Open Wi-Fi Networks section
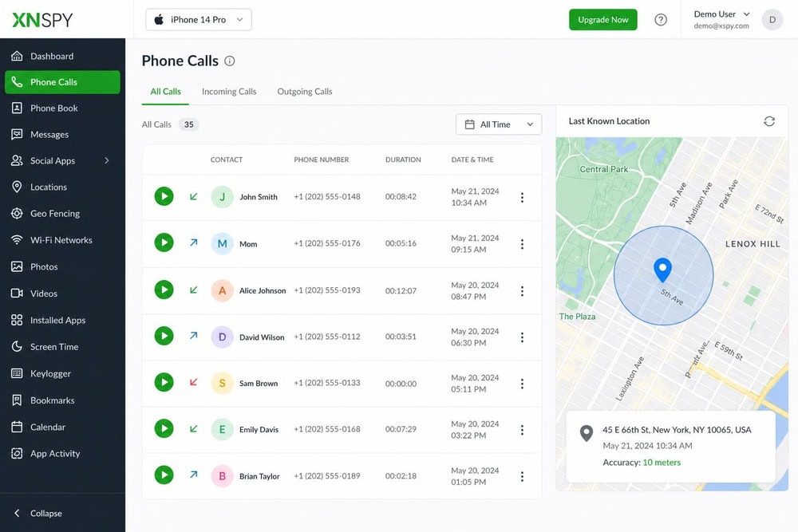Image resolution: width=798 pixels, height=532 pixels. [62, 240]
